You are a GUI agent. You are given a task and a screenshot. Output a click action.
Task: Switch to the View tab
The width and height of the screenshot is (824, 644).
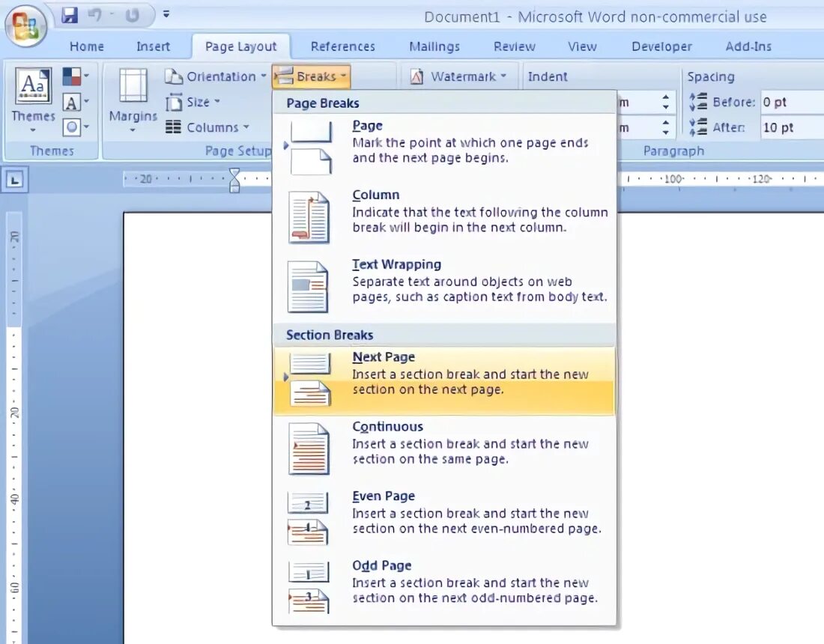(582, 46)
